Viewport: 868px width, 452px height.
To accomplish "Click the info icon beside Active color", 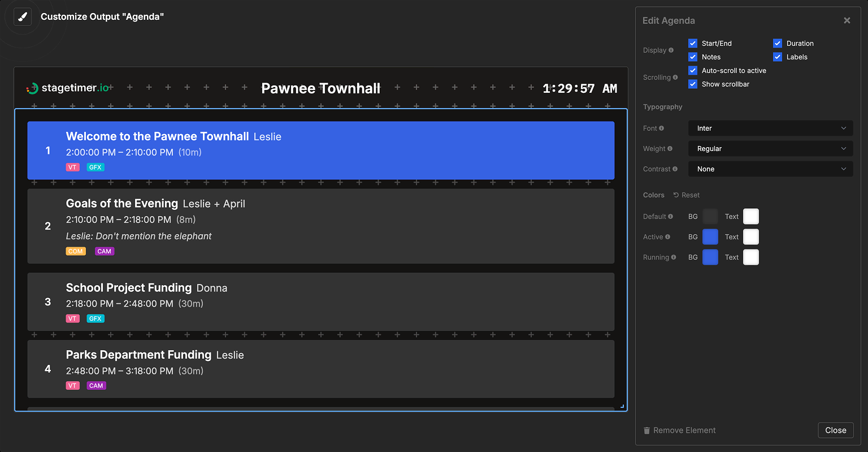I will 669,236.
